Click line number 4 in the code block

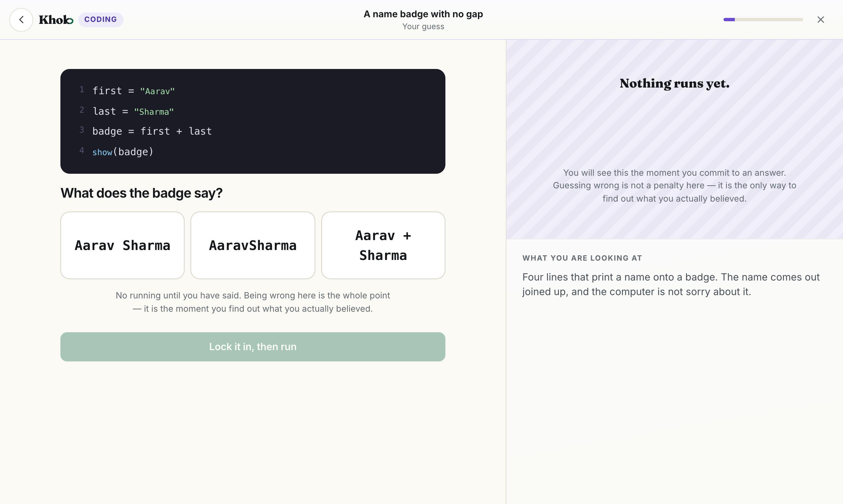click(82, 151)
